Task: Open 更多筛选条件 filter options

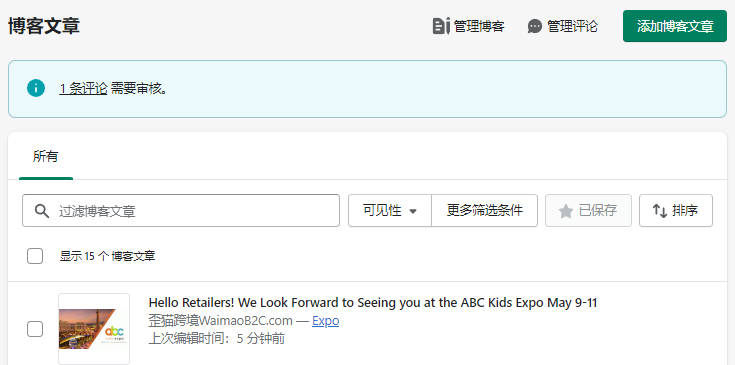Action: point(484,211)
